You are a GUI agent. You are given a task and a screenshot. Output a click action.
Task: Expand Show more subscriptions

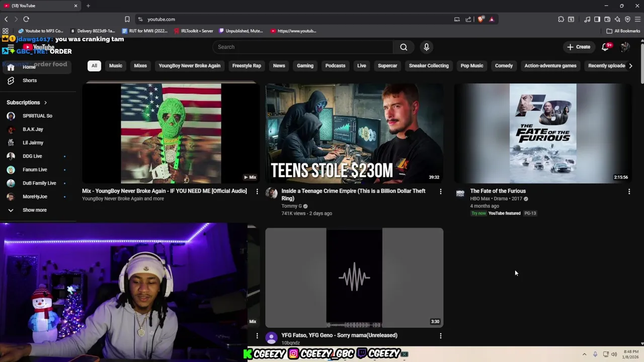pos(34,210)
